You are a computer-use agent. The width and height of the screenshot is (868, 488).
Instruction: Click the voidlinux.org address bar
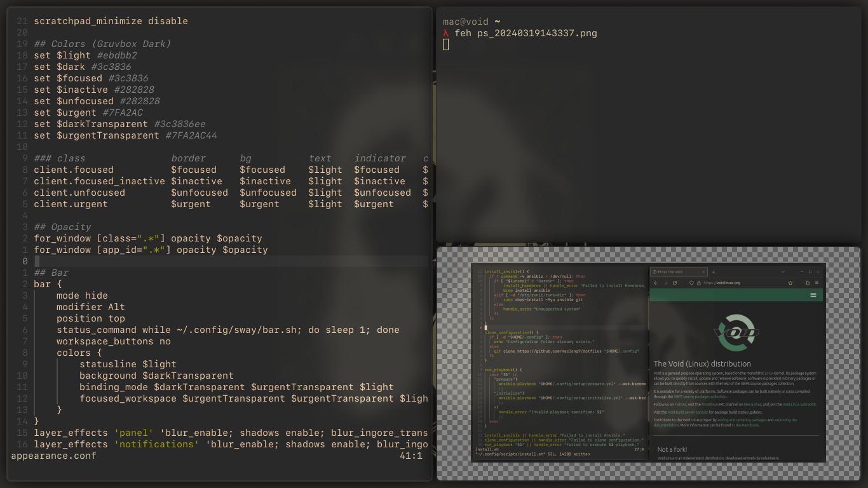click(x=737, y=283)
